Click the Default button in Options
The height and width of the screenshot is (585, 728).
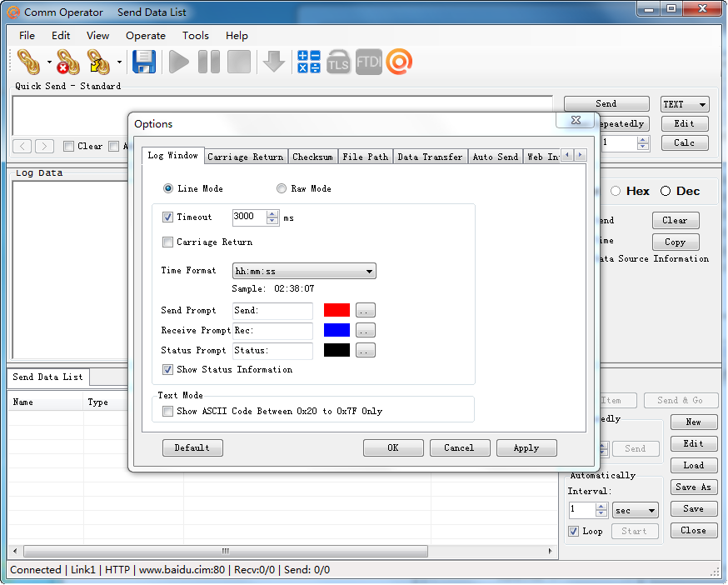(x=192, y=448)
